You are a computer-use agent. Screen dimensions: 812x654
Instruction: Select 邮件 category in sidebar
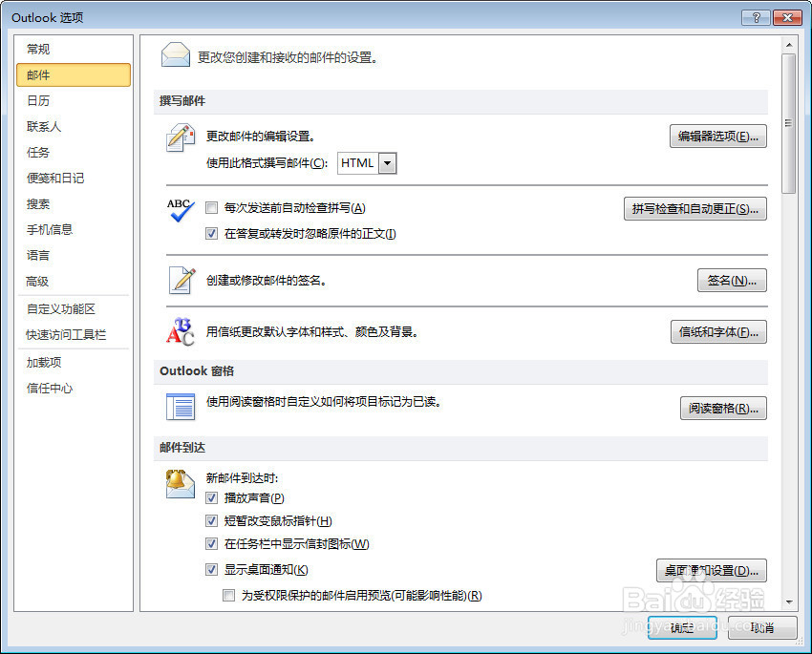pos(74,75)
